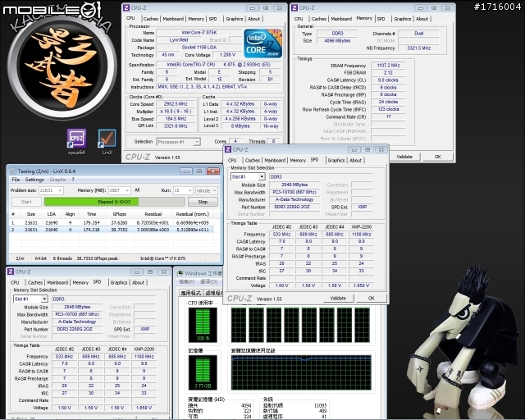Click the Time column header in LinX
Image resolution: width=525 pixels, height=420 pixels.
[91, 214]
